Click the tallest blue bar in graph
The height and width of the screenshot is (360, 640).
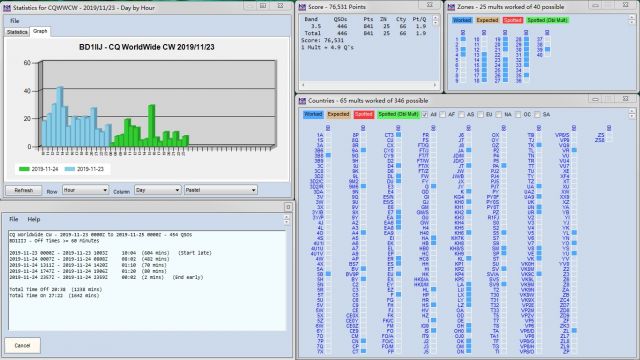(60, 116)
